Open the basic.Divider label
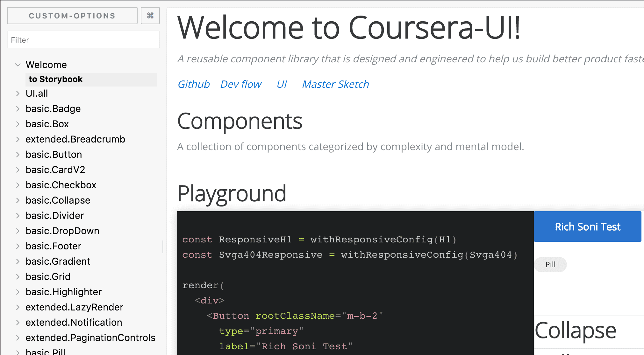 point(55,216)
